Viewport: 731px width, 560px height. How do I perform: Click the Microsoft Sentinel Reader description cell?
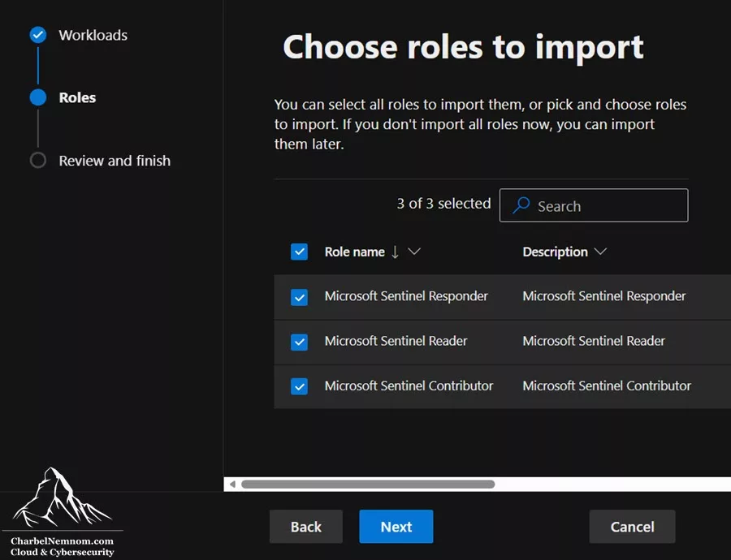pyautogui.click(x=594, y=341)
